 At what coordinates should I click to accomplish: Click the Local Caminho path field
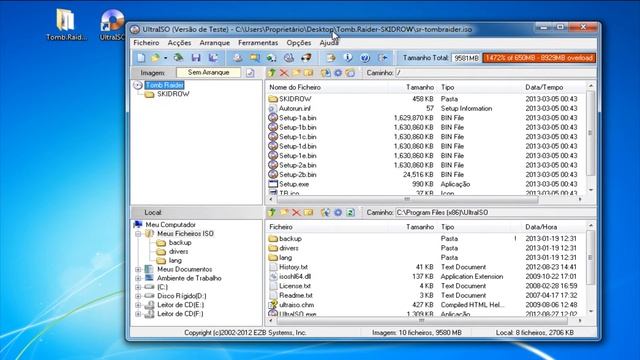495,213
